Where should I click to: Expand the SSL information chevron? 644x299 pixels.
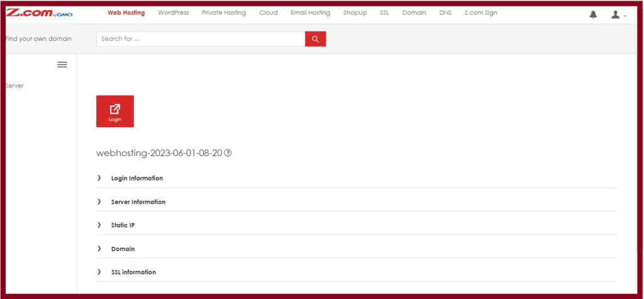coord(99,272)
